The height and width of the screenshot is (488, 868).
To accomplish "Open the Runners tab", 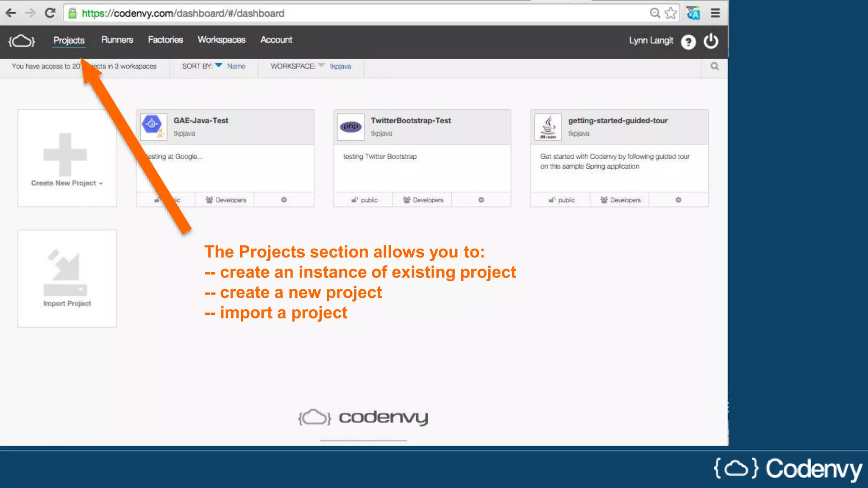I will 117,40.
